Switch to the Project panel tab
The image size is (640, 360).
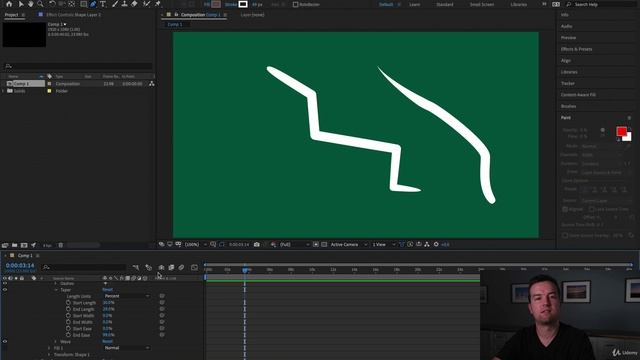coord(11,15)
